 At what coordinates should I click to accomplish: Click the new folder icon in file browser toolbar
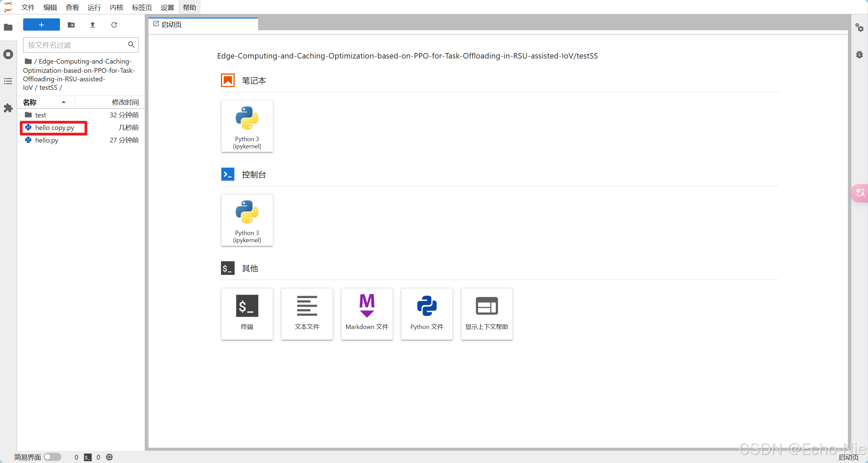click(71, 25)
